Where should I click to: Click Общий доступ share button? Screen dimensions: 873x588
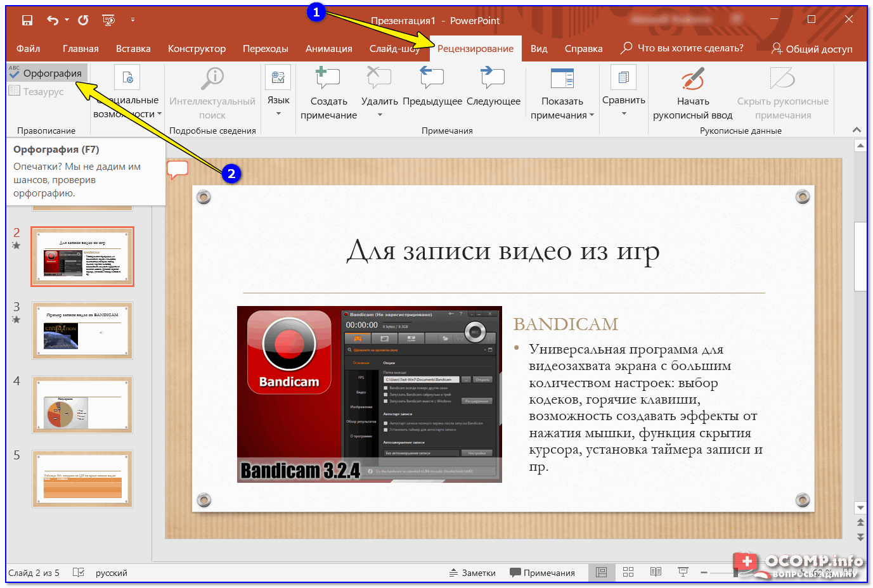[x=812, y=49]
